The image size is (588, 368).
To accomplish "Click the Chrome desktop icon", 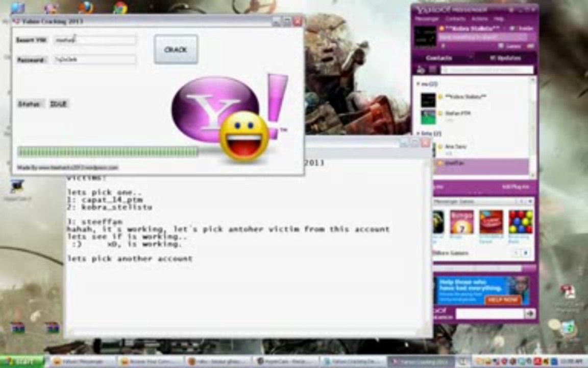I will pyautogui.click(x=120, y=7).
